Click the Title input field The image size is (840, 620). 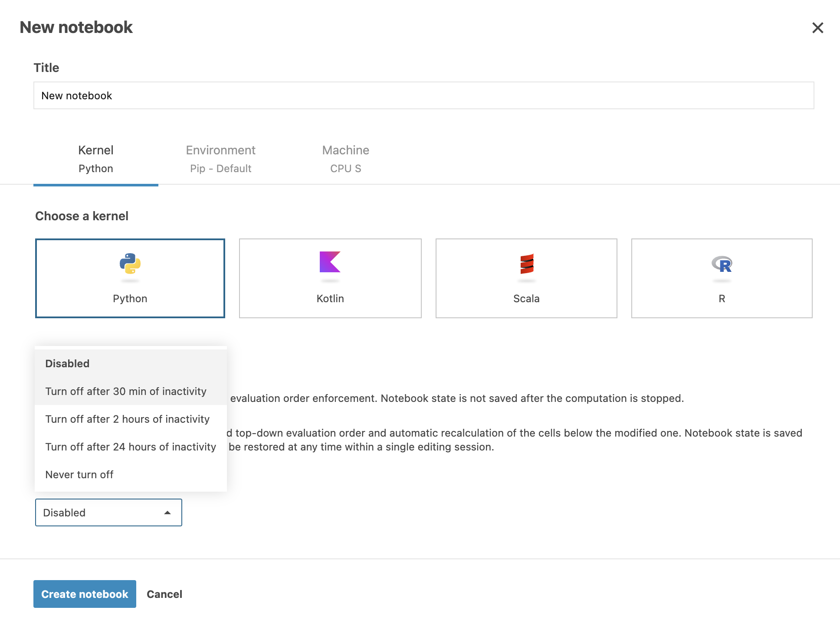click(x=423, y=95)
